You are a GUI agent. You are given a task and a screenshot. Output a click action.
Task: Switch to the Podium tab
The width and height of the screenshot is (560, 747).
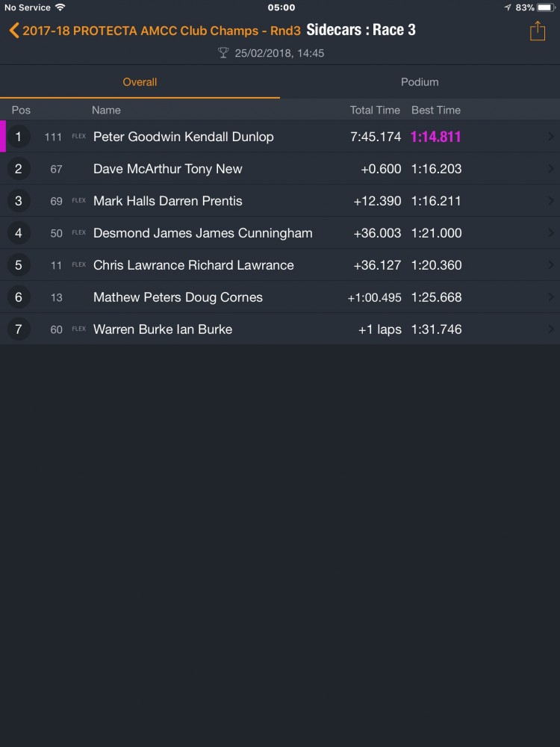coord(420,82)
